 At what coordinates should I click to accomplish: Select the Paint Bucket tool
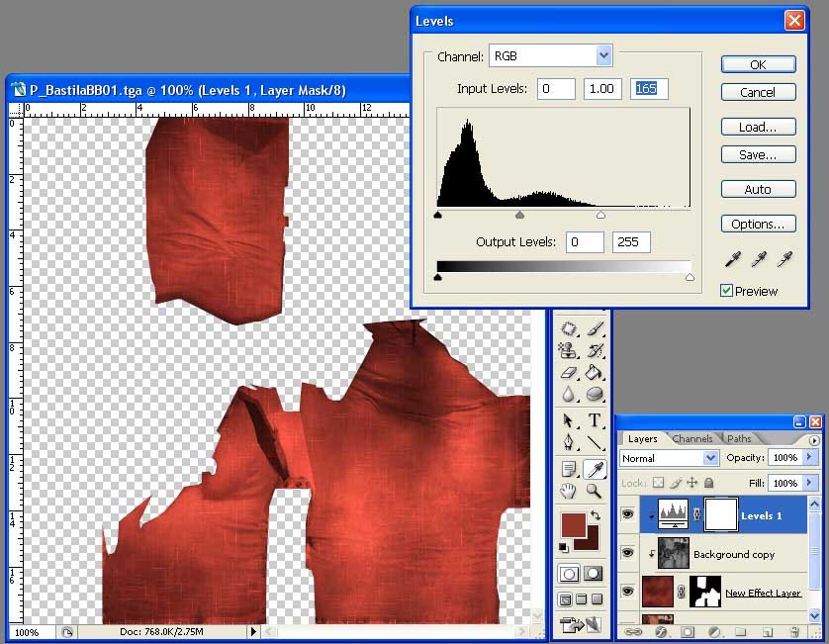tap(595, 373)
